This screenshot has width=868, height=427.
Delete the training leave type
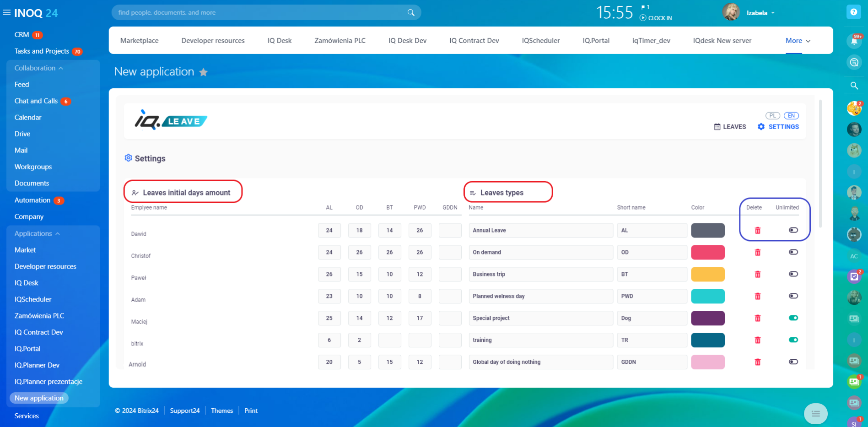point(758,340)
